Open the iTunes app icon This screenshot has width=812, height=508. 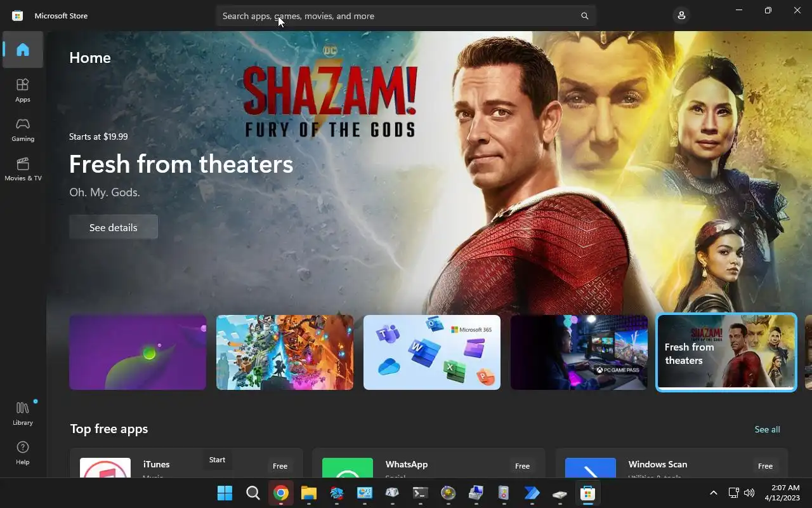(x=105, y=468)
